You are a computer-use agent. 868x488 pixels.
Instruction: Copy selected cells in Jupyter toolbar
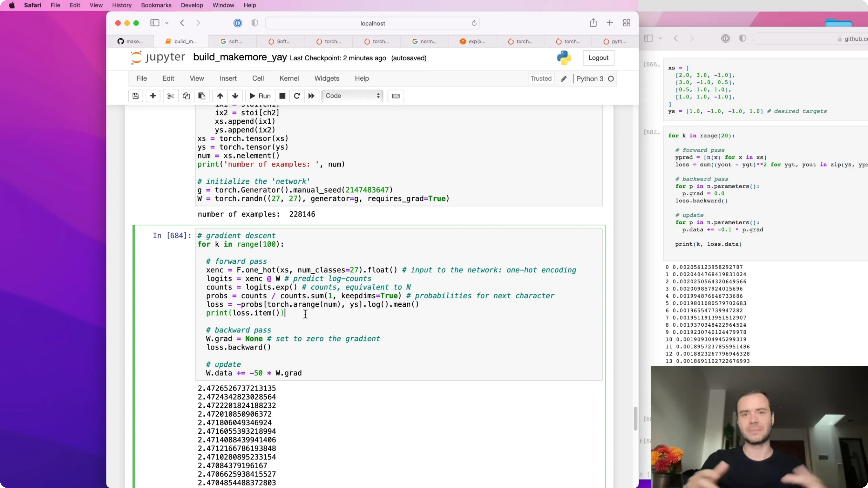[186, 96]
